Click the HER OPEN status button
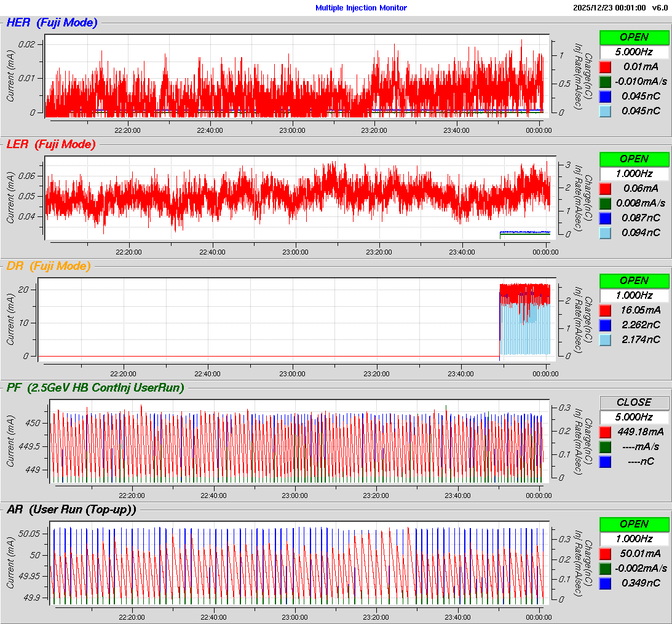672x624 pixels. 634,37
